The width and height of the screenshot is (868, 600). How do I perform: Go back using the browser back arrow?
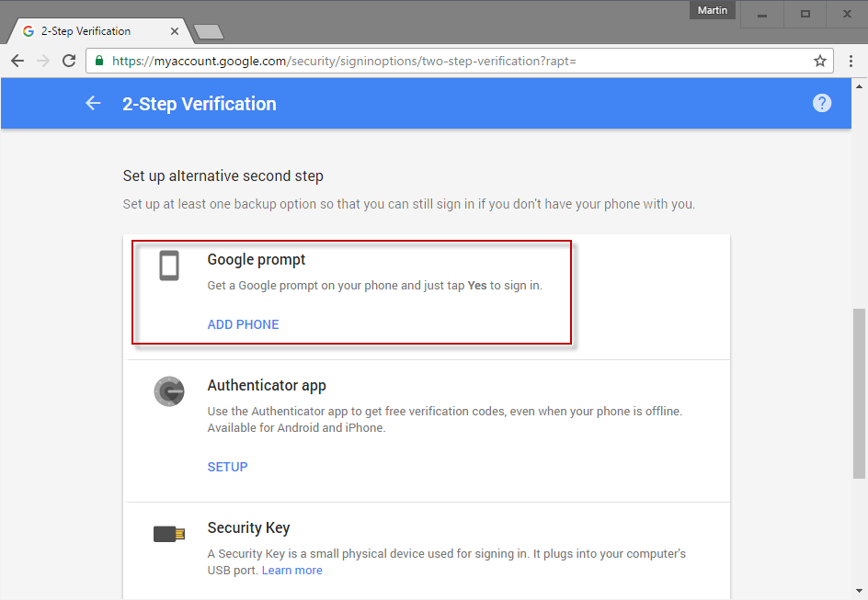coord(17,60)
